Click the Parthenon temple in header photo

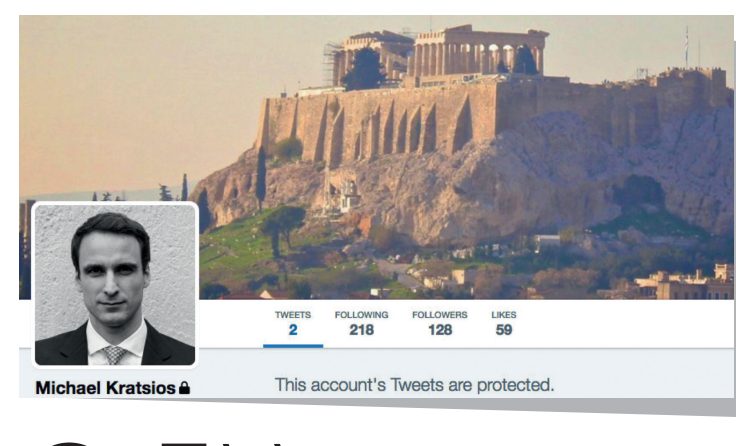tap(479, 51)
